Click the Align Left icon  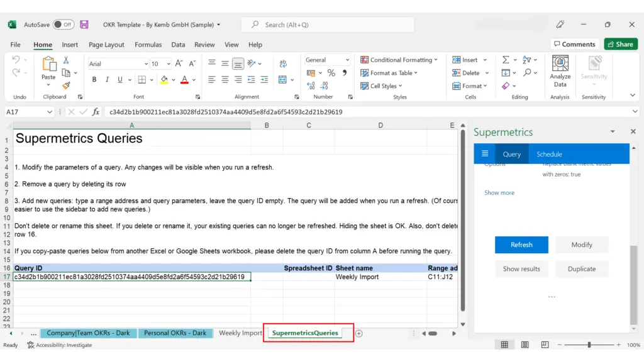[211, 80]
